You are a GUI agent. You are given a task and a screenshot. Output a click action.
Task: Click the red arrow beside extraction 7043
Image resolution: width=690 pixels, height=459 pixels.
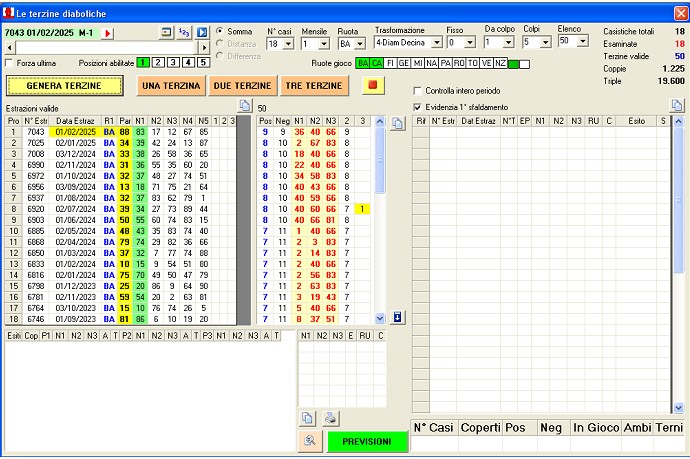tap(108, 33)
